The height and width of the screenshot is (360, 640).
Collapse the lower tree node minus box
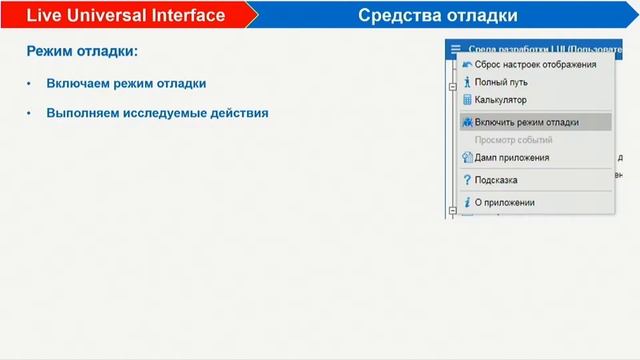[x=453, y=211]
